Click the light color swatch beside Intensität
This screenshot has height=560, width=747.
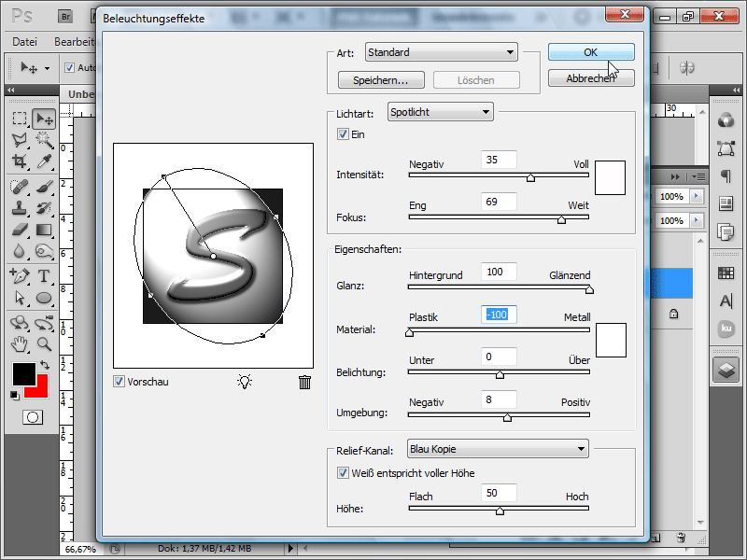click(x=610, y=177)
